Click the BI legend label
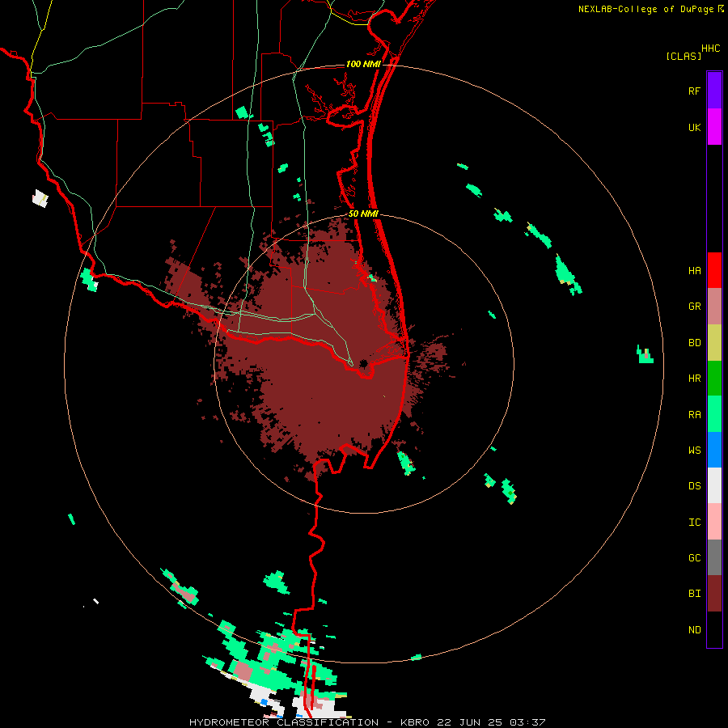 click(695, 594)
